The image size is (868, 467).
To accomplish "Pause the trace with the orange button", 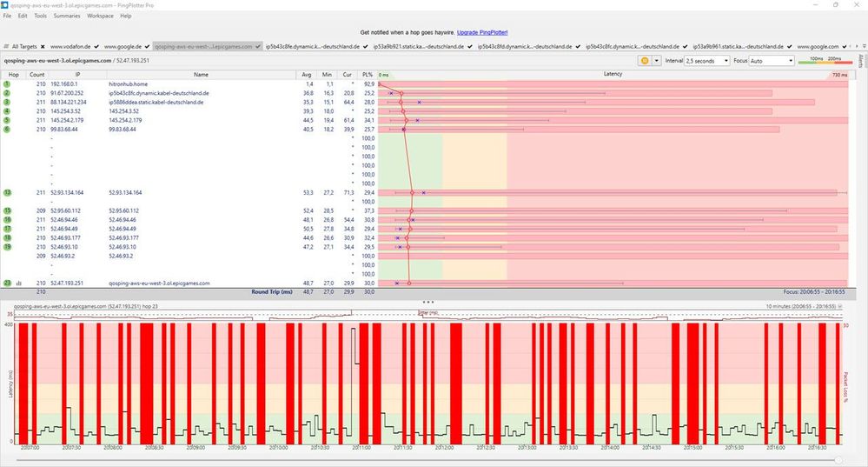I will 644,61.
